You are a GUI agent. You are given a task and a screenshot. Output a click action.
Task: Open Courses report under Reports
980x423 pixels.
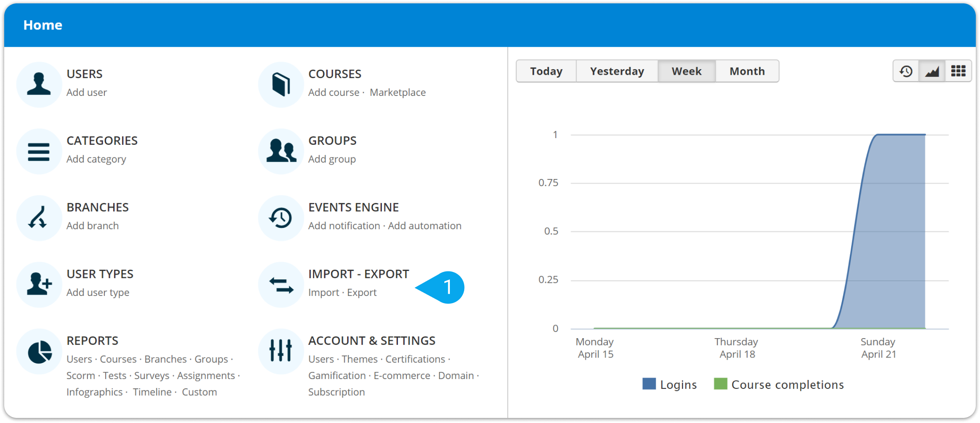[118, 359]
